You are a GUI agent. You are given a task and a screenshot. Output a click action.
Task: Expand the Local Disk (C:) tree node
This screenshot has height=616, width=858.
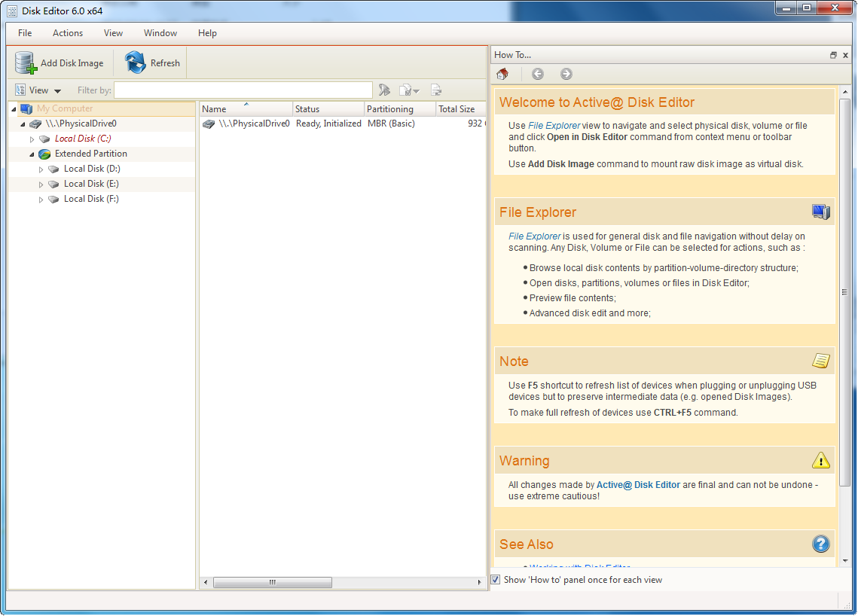point(32,139)
